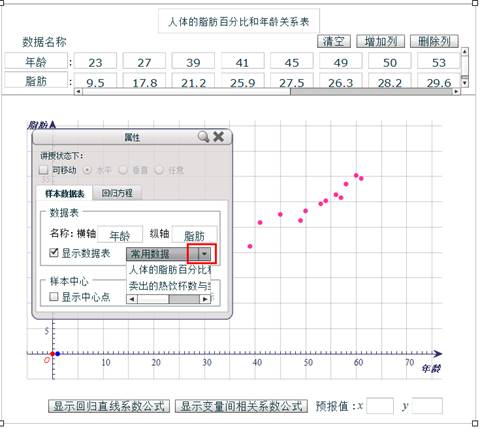
Task: Click the dropdown list's left scroll arrow
Action: pyautogui.click(x=132, y=299)
